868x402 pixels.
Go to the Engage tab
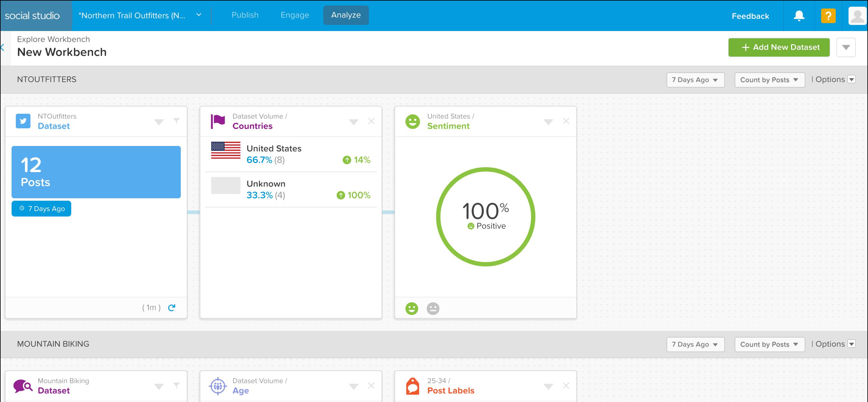click(x=295, y=15)
